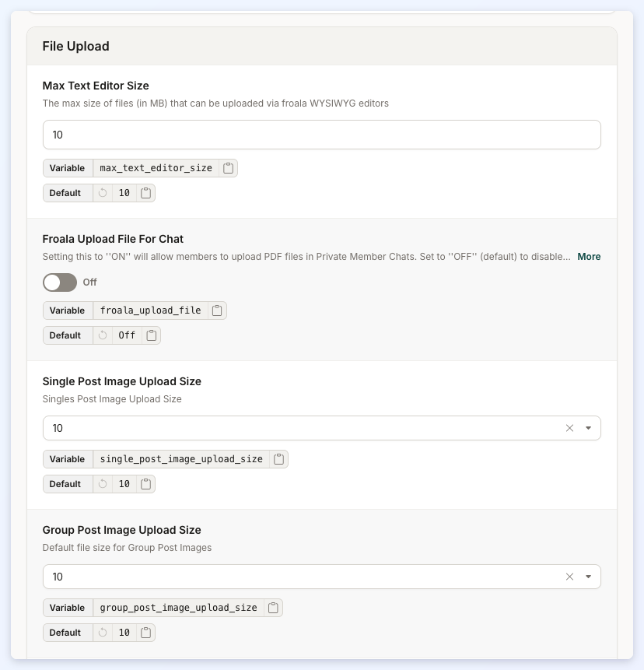Click the max_text_editor_size variable text

point(156,168)
